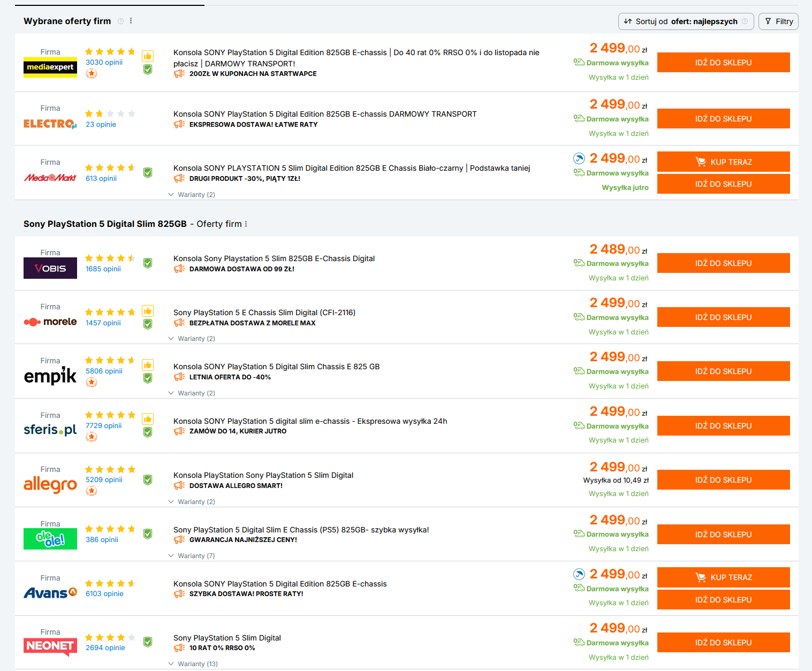Screen dimensions: 812x671
Task: Open the 1685 opinii reviews link
Action: click(103, 269)
